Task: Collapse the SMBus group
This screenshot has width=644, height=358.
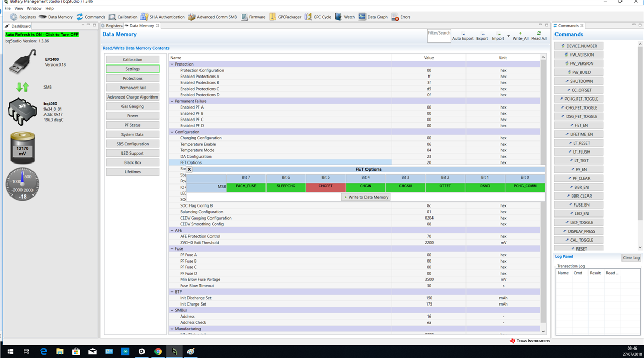Action: [x=172, y=310]
